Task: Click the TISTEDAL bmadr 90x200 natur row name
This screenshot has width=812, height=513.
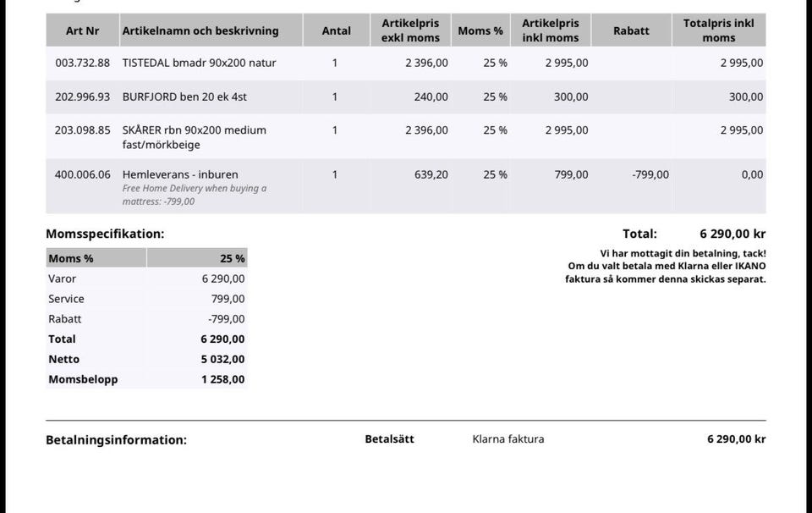Action: click(199, 63)
